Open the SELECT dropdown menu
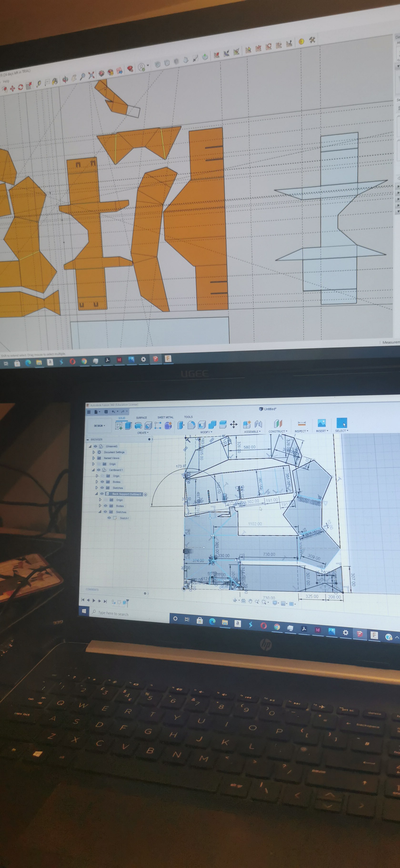 (341, 431)
